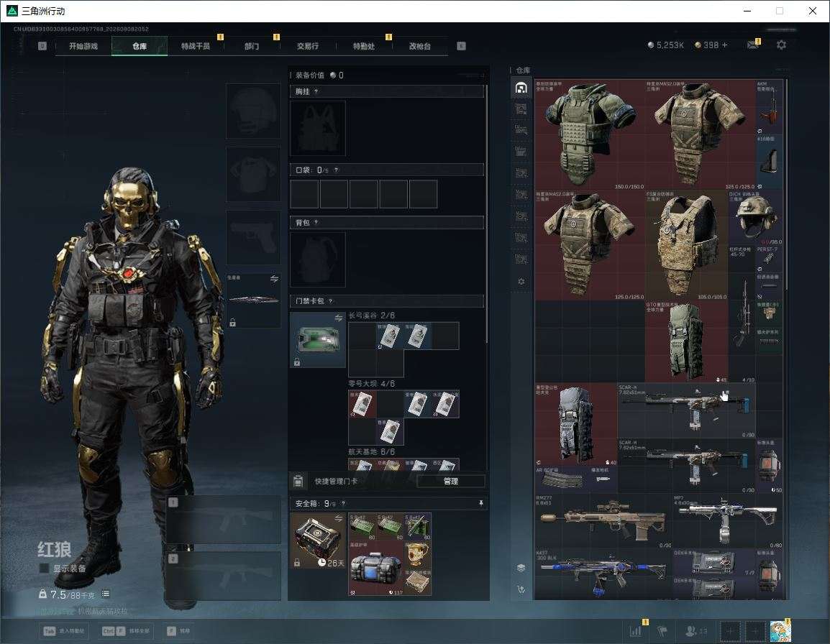Go to the 交易行 tab
The image size is (830, 644).
click(308, 46)
